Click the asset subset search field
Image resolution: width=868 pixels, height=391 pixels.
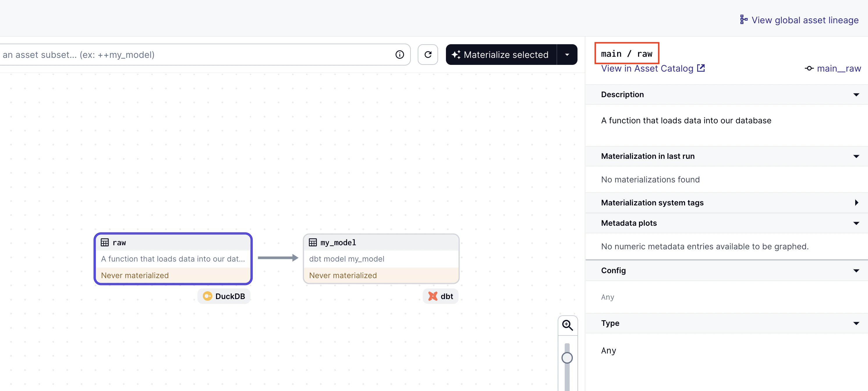click(195, 55)
